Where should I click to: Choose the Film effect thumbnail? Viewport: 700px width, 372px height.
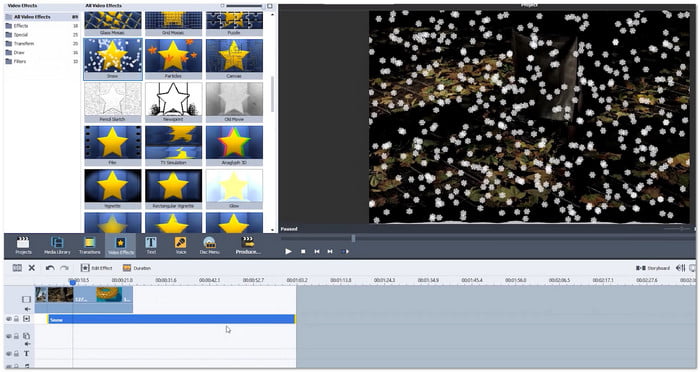pyautogui.click(x=112, y=146)
